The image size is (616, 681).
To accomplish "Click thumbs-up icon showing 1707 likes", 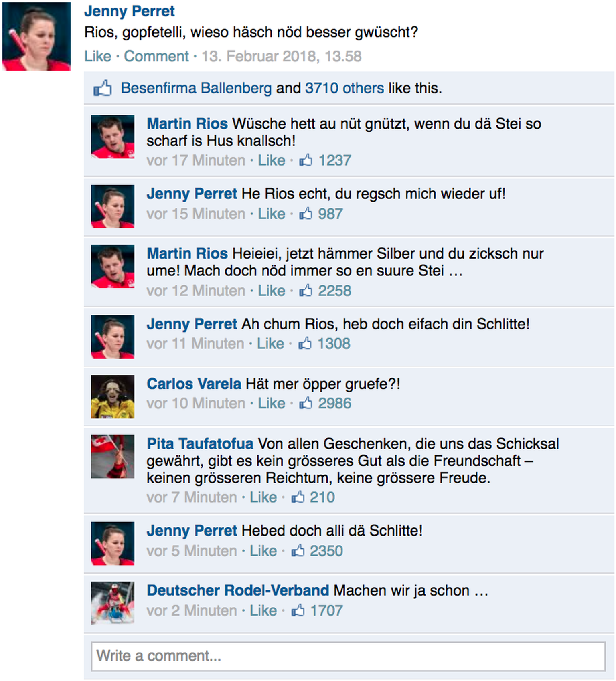I will pos(298,610).
